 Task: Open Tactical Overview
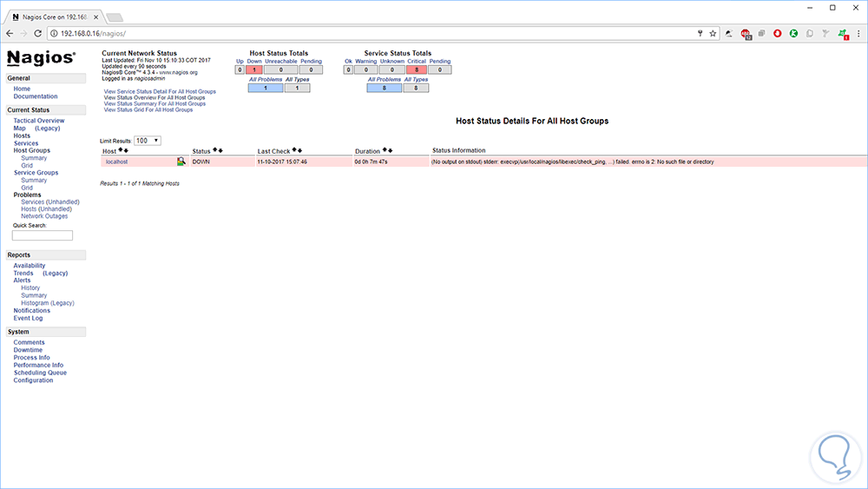(39, 121)
